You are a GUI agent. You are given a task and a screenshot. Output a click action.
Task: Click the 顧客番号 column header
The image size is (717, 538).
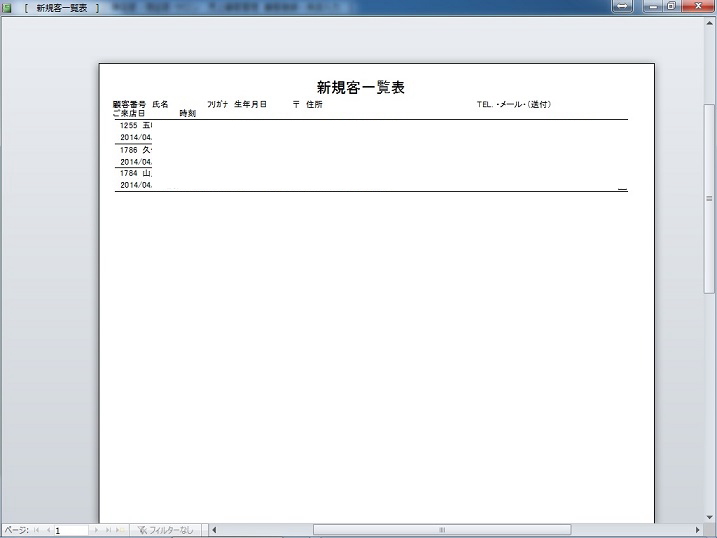[129, 104]
